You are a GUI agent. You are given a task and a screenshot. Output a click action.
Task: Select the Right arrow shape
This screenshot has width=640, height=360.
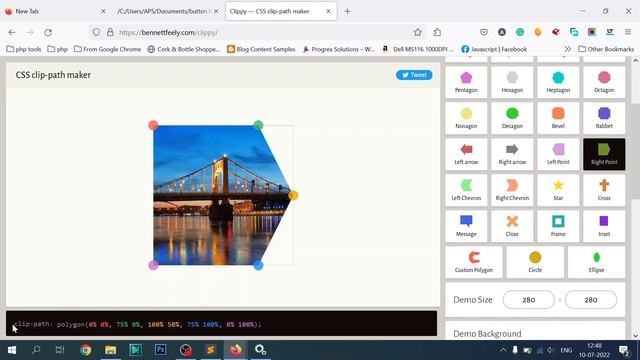512,154
